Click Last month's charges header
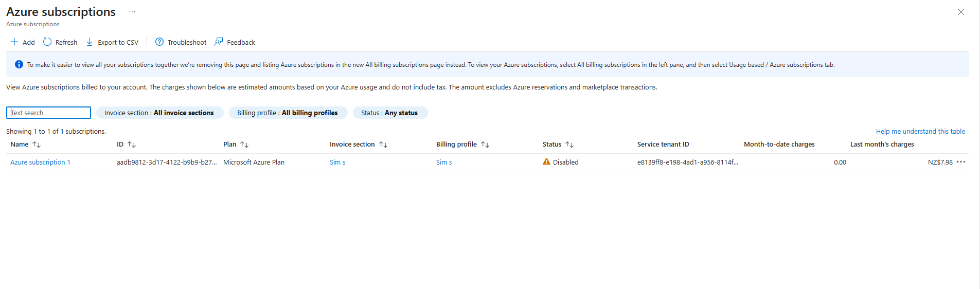 click(x=882, y=144)
